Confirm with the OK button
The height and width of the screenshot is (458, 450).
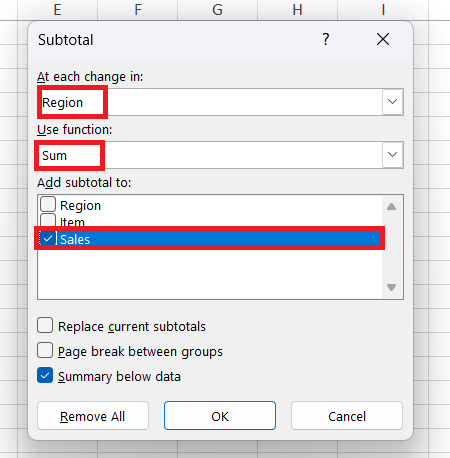tap(220, 416)
